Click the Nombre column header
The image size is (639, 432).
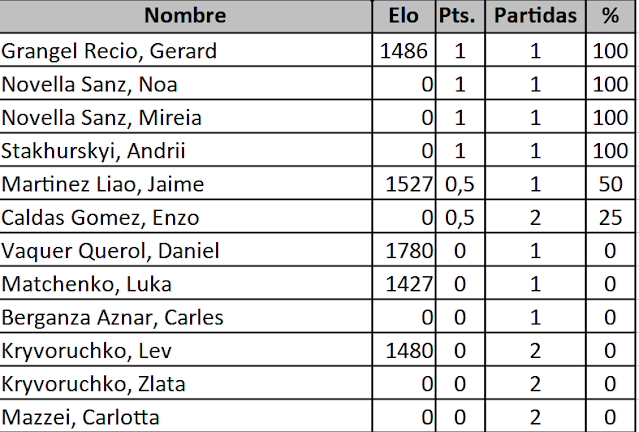185,16
